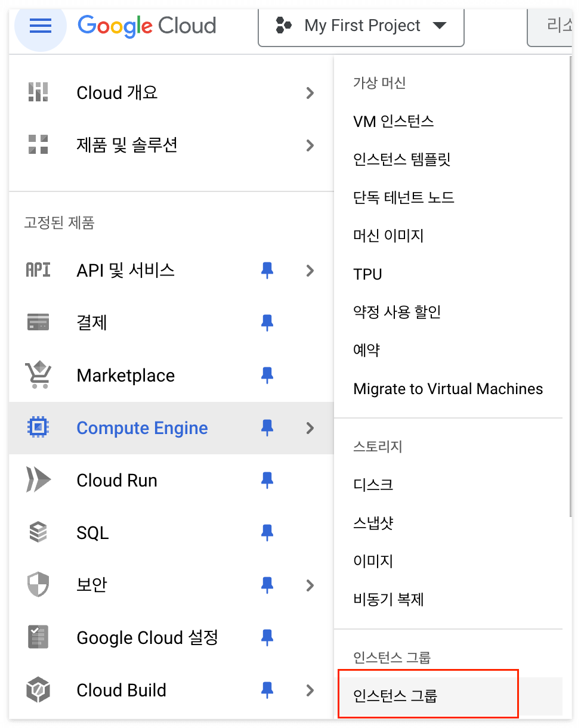The width and height of the screenshot is (581, 728).
Task: Click the 결제 card icon
Action: click(38, 323)
